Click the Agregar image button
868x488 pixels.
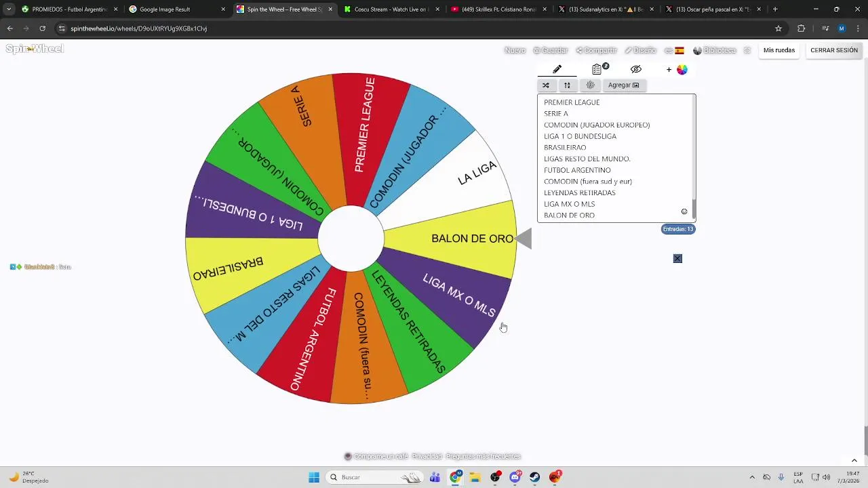(623, 85)
